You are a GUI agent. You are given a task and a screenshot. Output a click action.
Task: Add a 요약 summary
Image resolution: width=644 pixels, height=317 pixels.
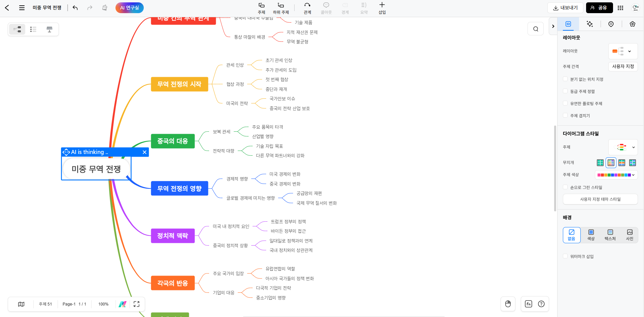tap(364, 8)
